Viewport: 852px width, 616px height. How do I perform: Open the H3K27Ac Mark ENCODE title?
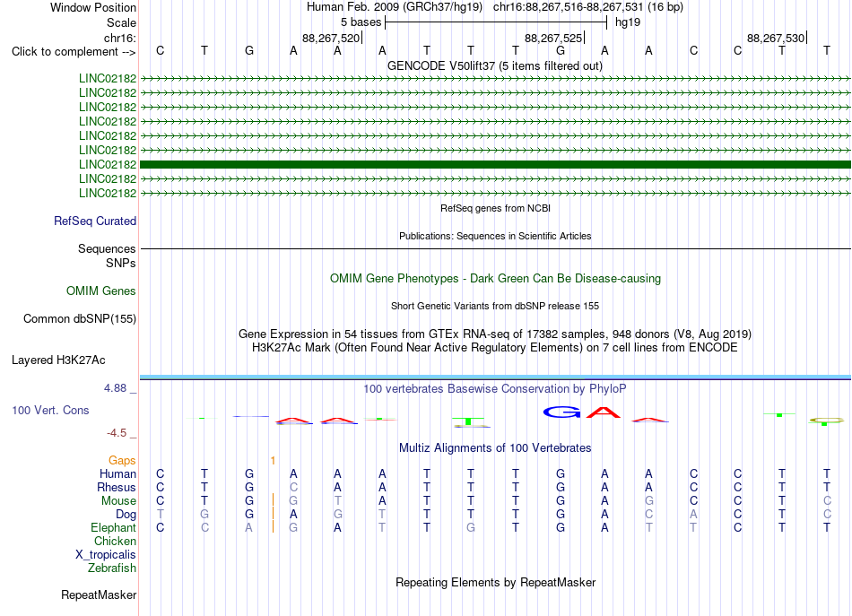495,347
